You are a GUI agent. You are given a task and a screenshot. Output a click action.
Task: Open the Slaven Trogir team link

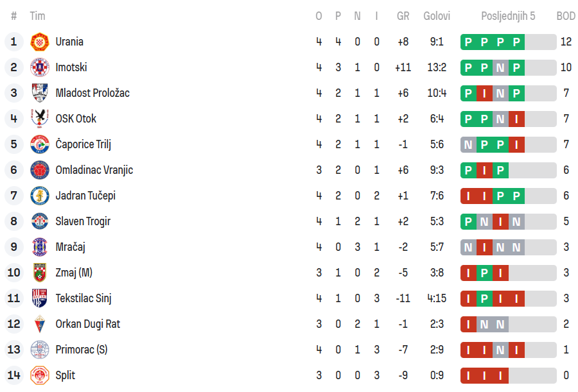pyautogui.click(x=83, y=221)
